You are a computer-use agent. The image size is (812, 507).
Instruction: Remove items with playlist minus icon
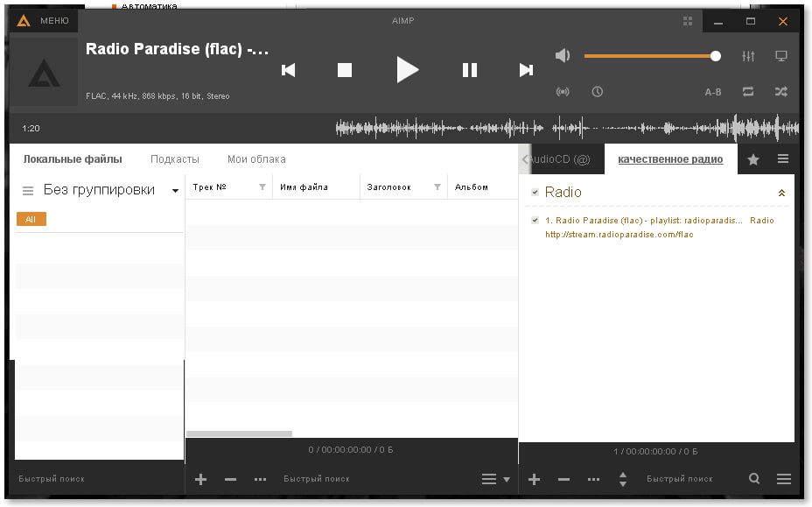564,479
